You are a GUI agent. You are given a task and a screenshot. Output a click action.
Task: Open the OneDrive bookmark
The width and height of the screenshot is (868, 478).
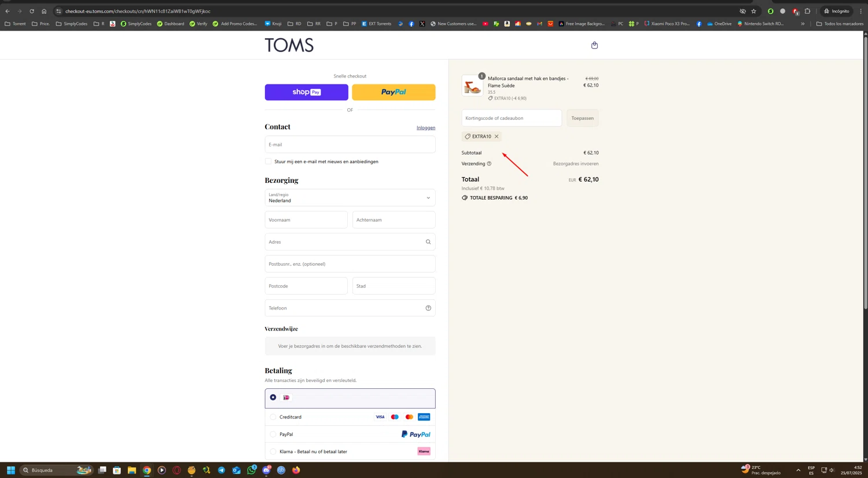coord(719,24)
